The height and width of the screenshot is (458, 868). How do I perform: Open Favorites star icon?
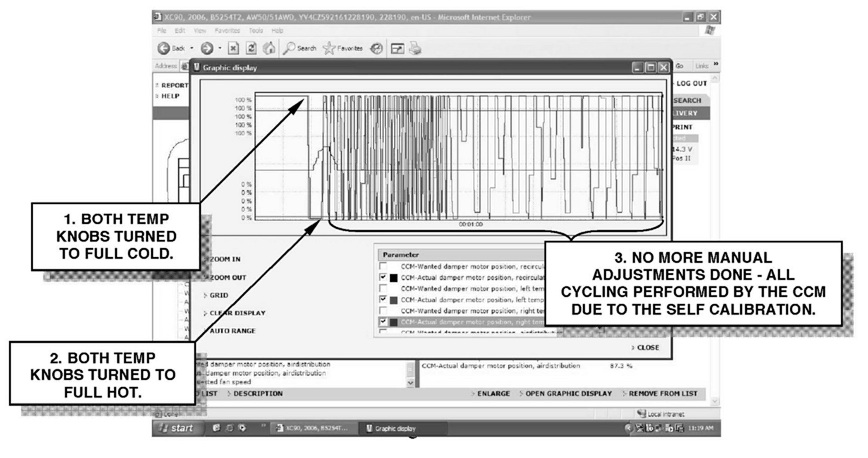329,48
